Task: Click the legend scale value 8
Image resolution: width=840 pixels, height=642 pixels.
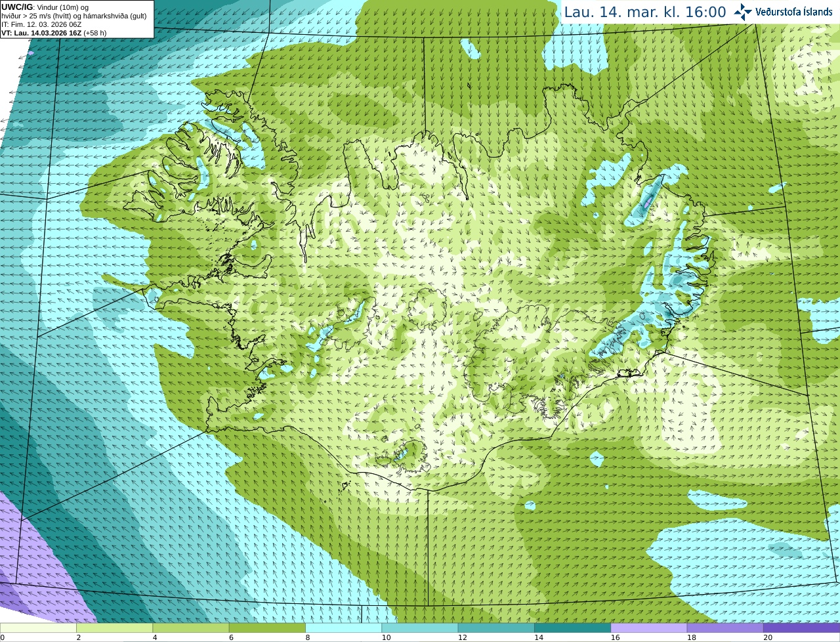Action: tap(308, 637)
